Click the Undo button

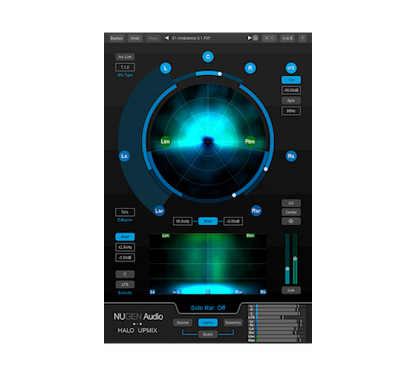[135, 38]
